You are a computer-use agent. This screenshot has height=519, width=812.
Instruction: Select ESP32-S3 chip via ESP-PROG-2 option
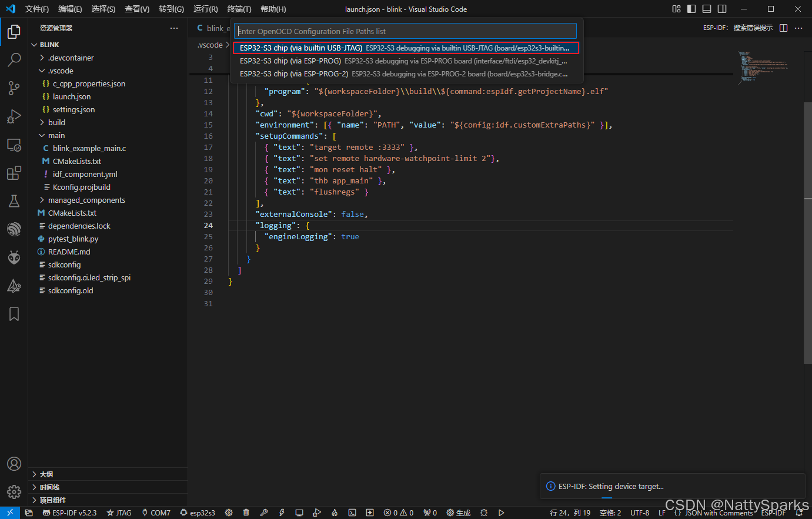click(x=406, y=74)
